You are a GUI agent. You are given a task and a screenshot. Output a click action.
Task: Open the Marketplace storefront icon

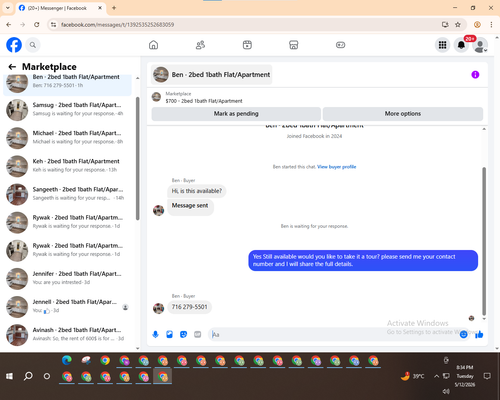pos(294,45)
